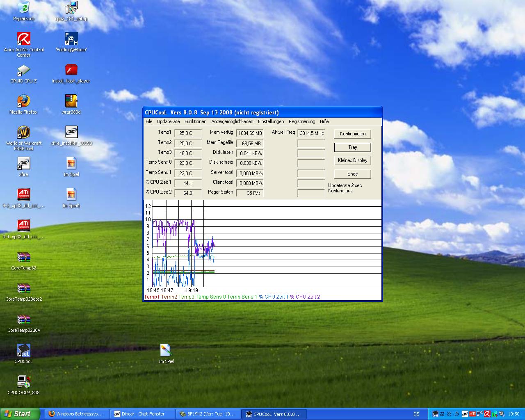Click the % CPU Zeit 2 value 64,3

188,193
